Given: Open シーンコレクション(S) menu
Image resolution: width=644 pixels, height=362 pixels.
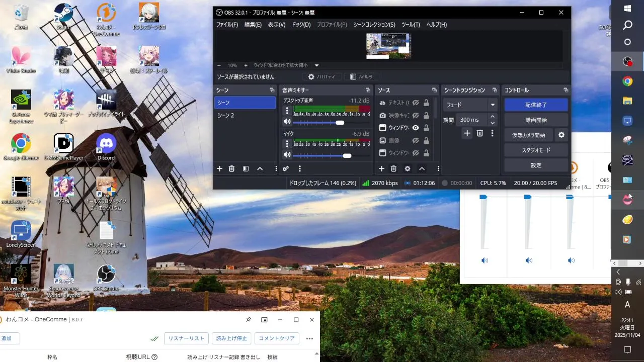Looking at the screenshot, I should (x=374, y=25).
